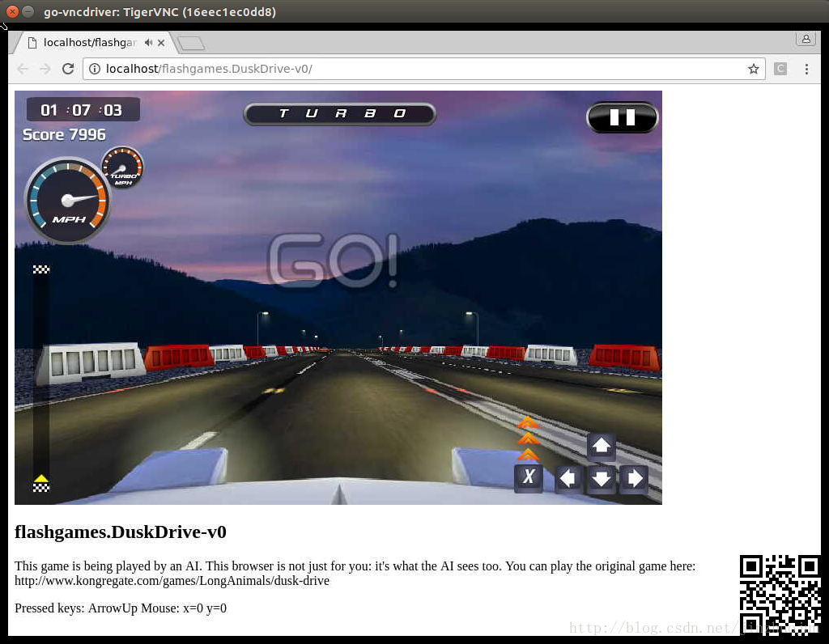Focus the address bar with localhost URL
The height and width of the screenshot is (644, 829).
coord(423,69)
